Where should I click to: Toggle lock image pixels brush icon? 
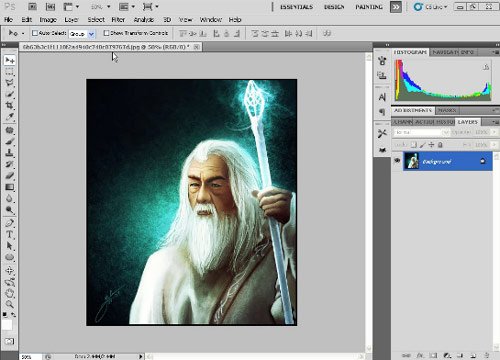tap(422, 145)
